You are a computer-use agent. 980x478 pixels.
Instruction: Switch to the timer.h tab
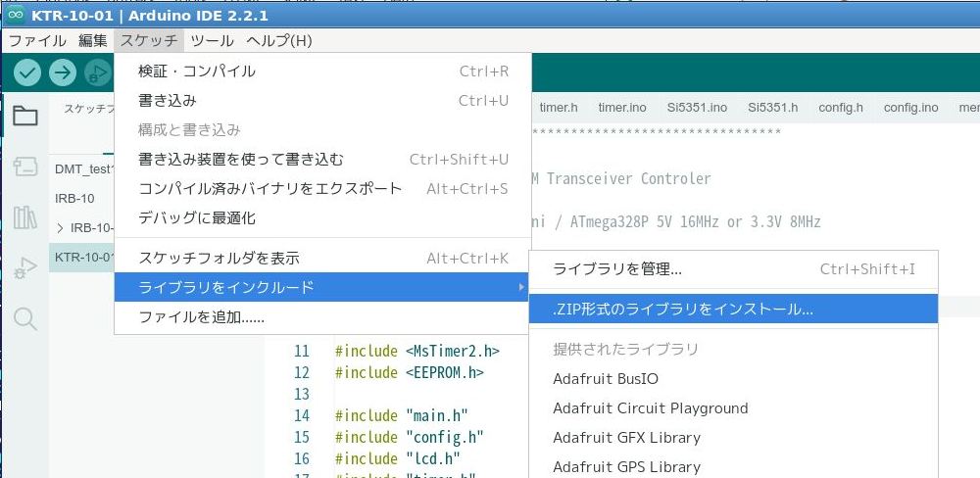[559, 108]
